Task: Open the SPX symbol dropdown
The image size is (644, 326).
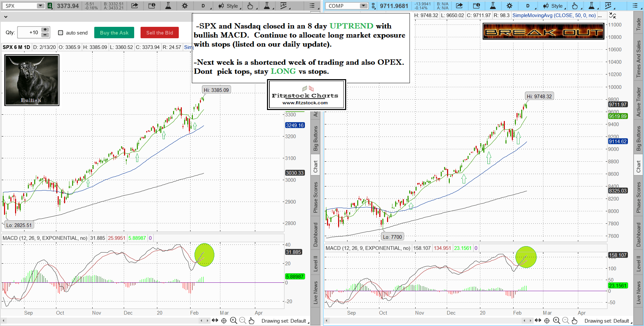Action: pos(40,6)
